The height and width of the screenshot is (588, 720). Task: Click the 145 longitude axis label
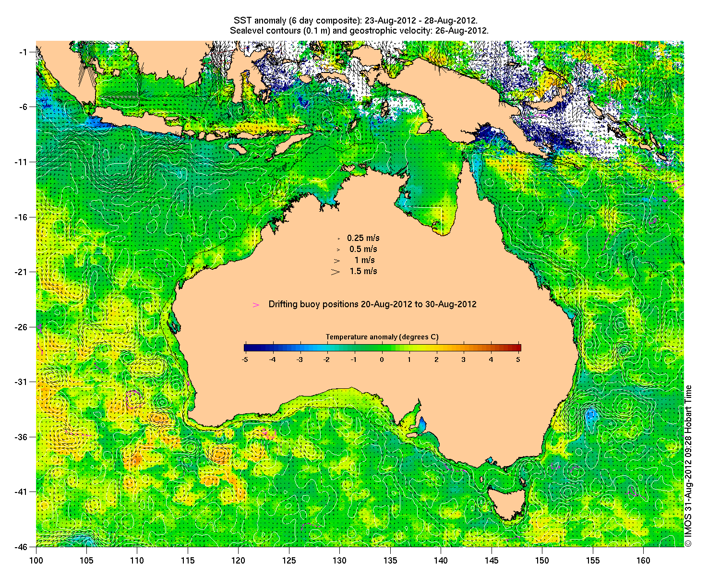[x=492, y=561]
